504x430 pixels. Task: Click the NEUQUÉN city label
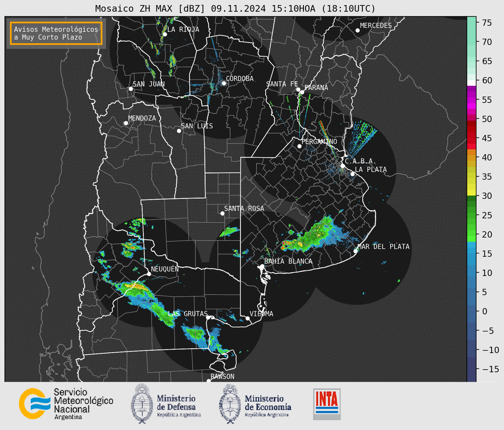[x=165, y=269]
